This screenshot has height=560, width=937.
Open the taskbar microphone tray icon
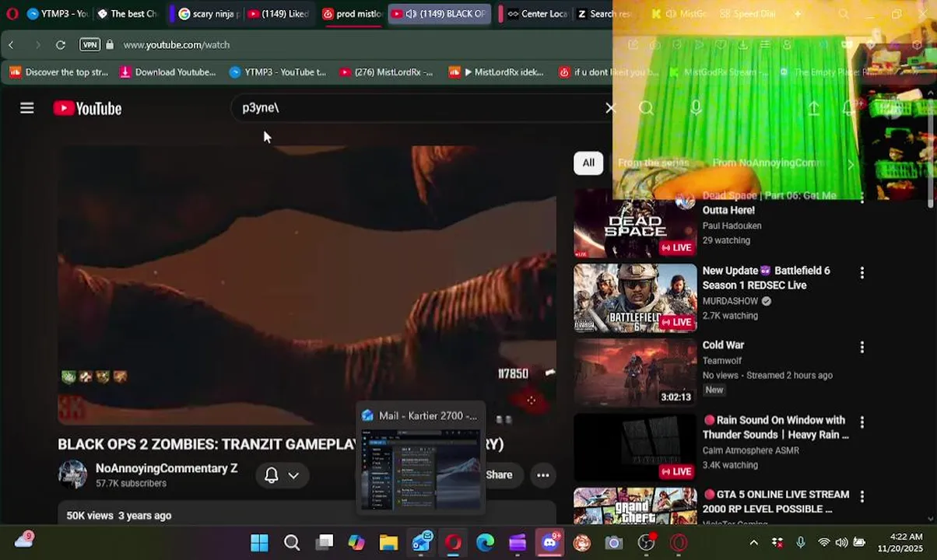pyautogui.click(x=801, y=542)
